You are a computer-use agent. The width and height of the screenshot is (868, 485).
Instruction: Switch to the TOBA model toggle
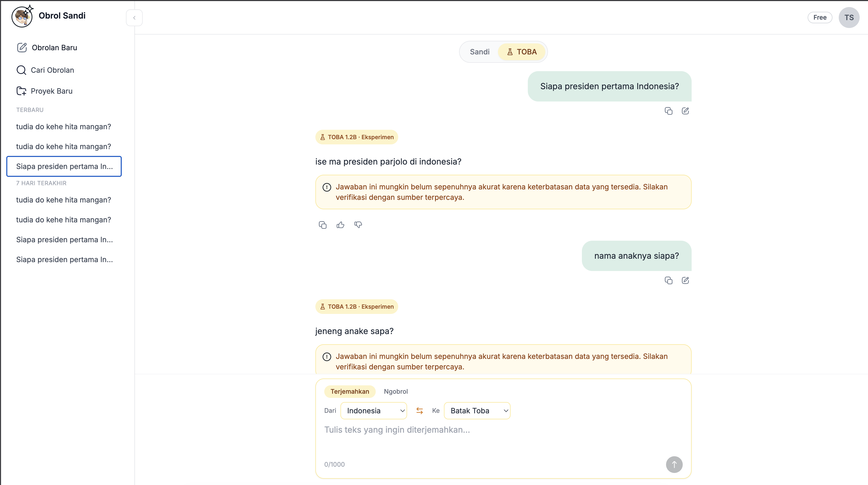tap(522, 52)
